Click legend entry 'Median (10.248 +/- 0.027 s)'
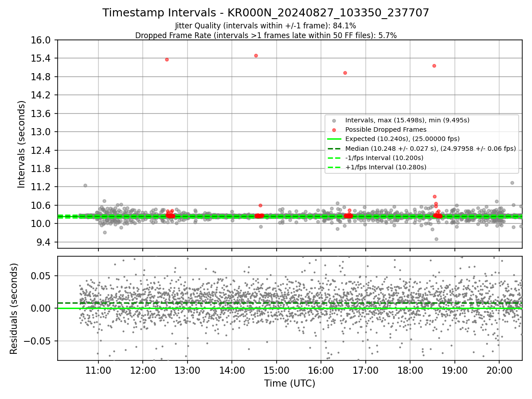Screen dimensions: 532x399 [430, 149]
